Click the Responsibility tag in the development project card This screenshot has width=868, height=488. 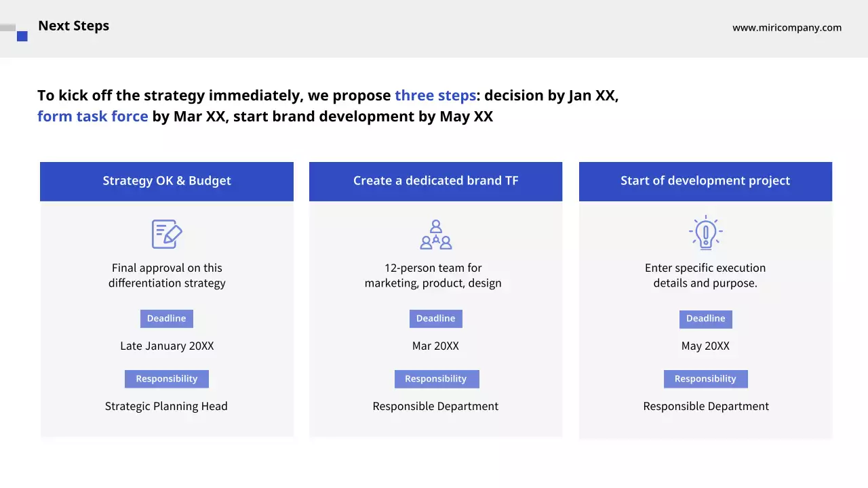click(705, 379)
